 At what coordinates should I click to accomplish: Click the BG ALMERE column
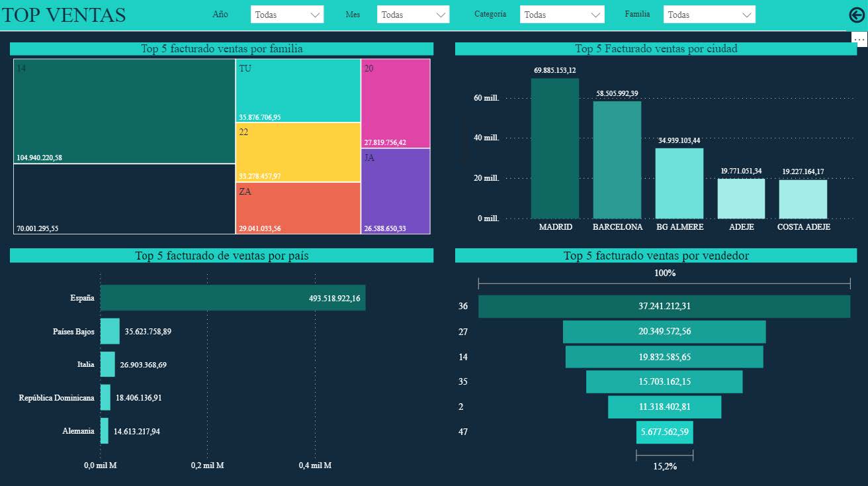pos(679,183)
